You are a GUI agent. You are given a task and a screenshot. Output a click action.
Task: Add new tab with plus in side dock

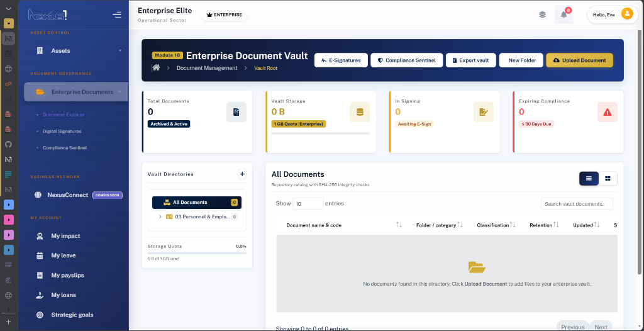pos(8,322)
